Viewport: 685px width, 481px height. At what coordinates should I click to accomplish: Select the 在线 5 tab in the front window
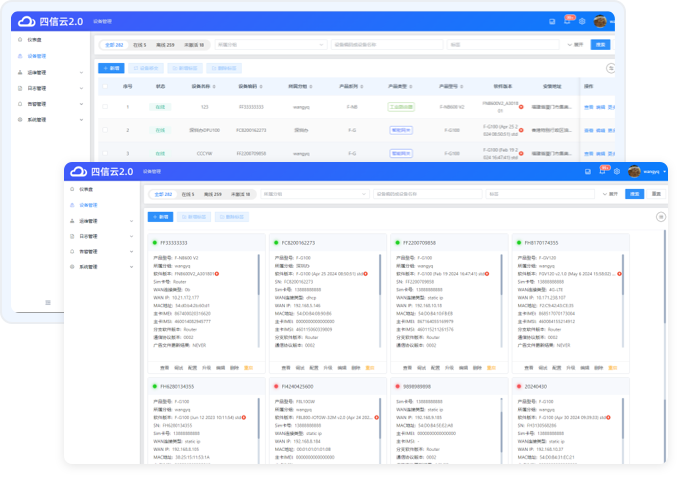coord(188,194)
